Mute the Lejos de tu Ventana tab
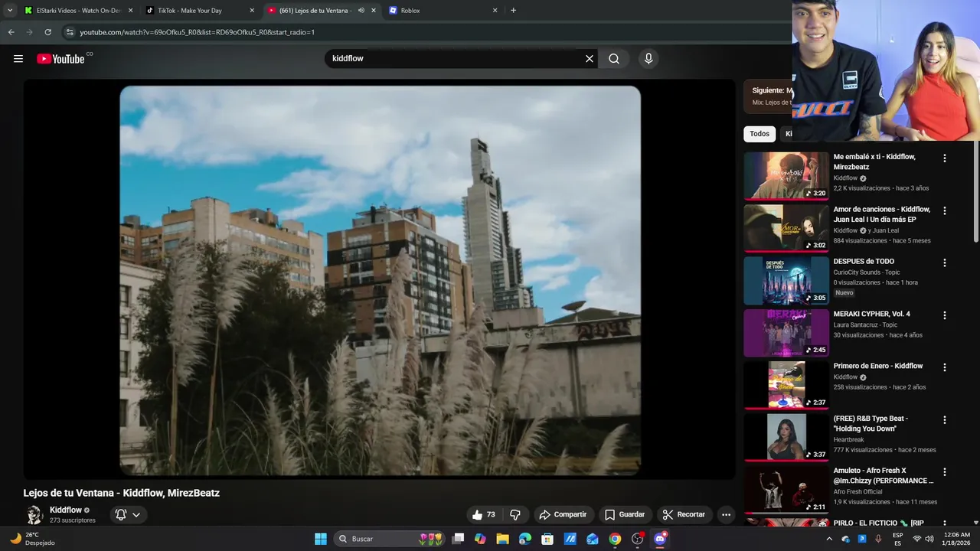Image resolution: width=980 pixels, height=551 pixels. 361,11
